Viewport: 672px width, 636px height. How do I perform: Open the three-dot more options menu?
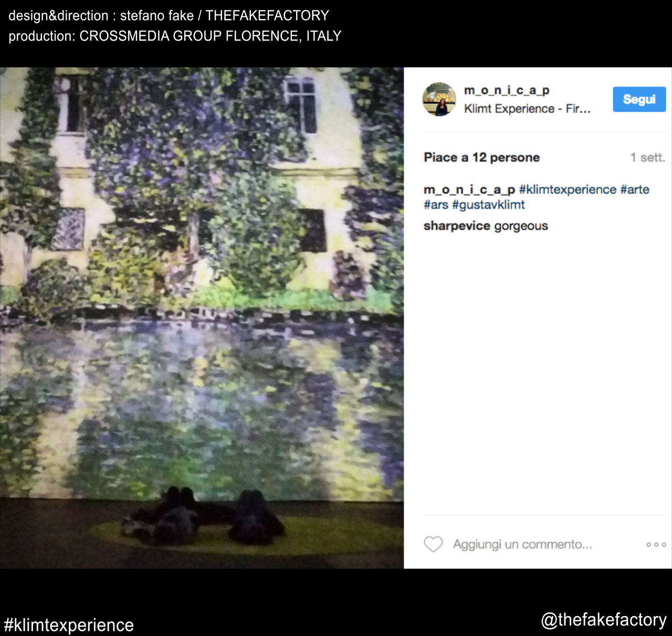point(656,545)
